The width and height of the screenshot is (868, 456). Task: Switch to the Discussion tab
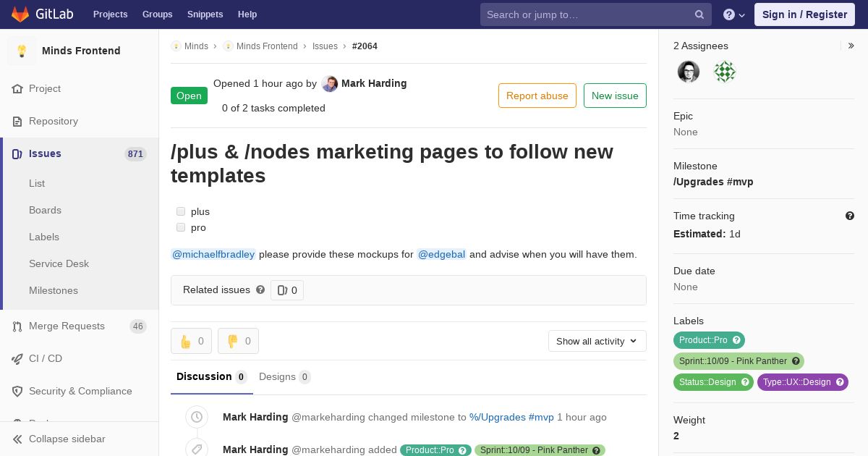pyautogui.click(x=212, y=376)
